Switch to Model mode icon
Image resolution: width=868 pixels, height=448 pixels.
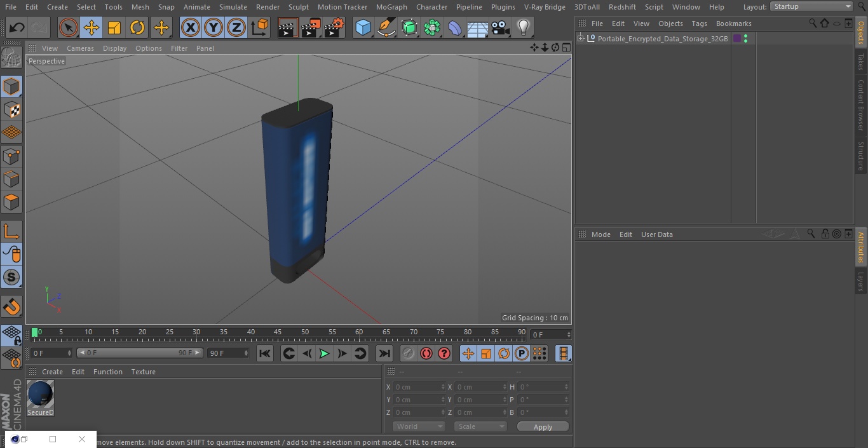[x=11, y=86]
